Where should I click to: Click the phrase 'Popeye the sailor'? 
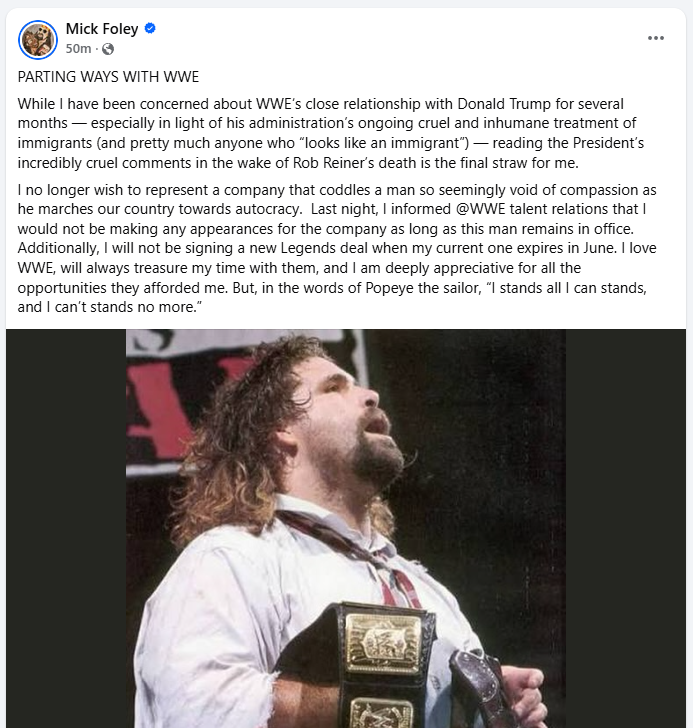click(x=423, y=288)
